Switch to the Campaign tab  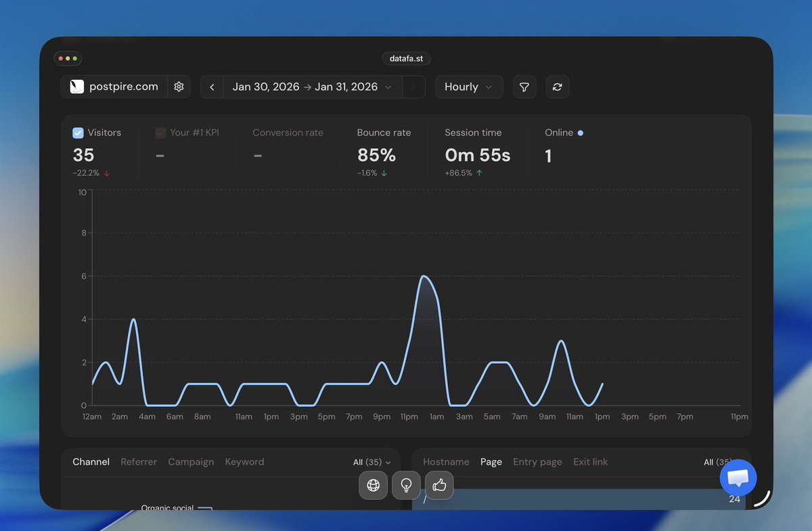coord(191,461)
